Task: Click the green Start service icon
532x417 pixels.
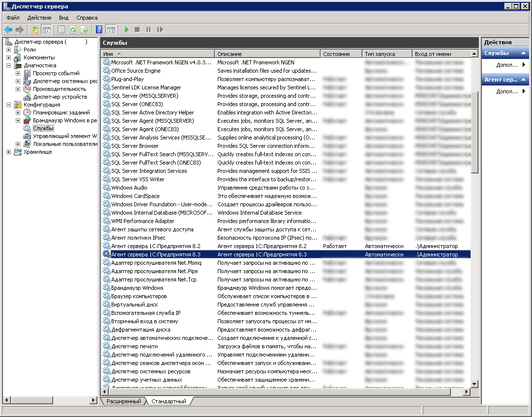Action: coord(126,30)
